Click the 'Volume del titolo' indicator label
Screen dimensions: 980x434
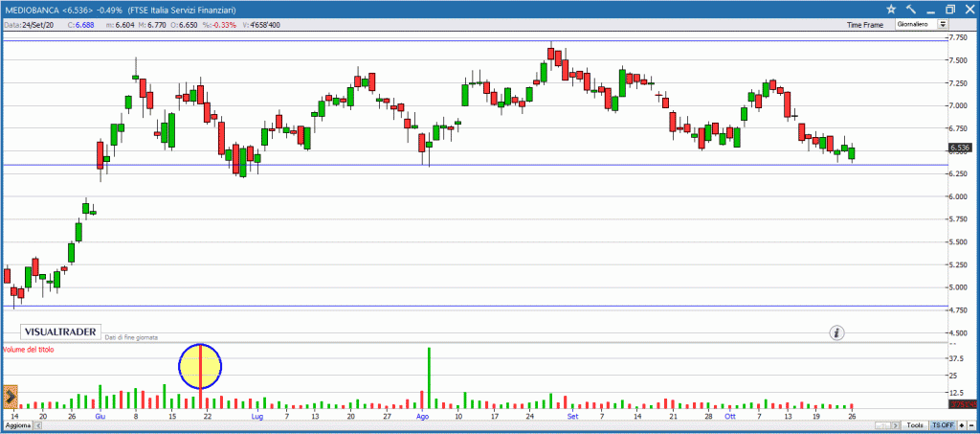pyautogui.click(x=29, y=351)
